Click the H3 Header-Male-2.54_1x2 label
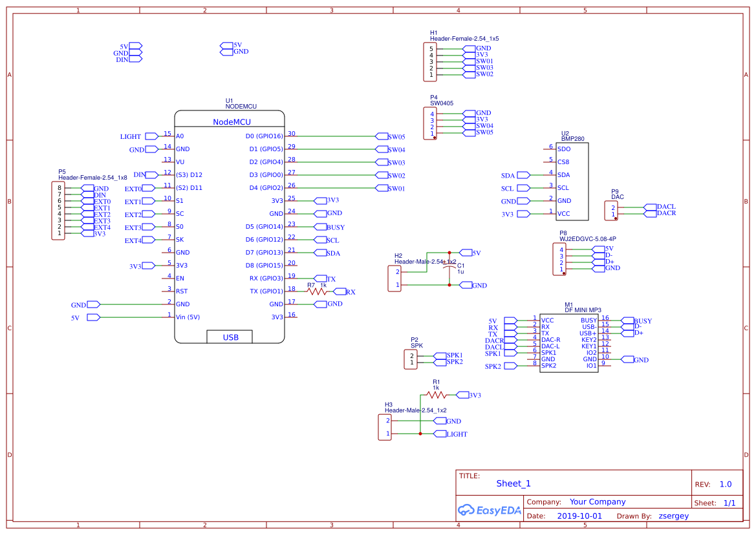The image size is (756, 535). 415,408
